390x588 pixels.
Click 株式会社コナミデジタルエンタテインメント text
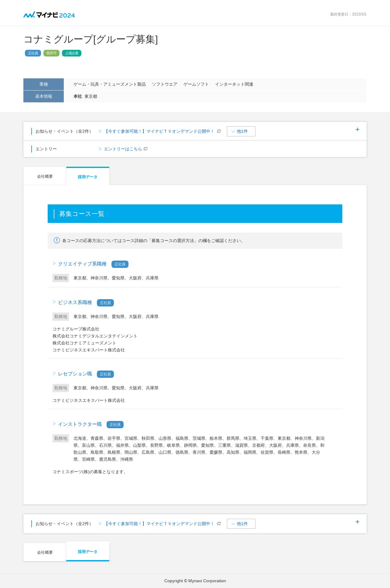coord(95,336)
